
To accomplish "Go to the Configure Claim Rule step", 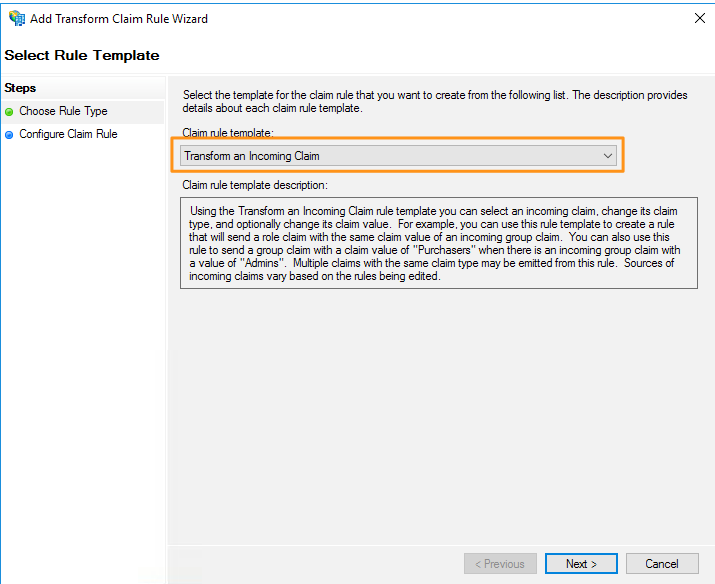I will tap(68, 134).
